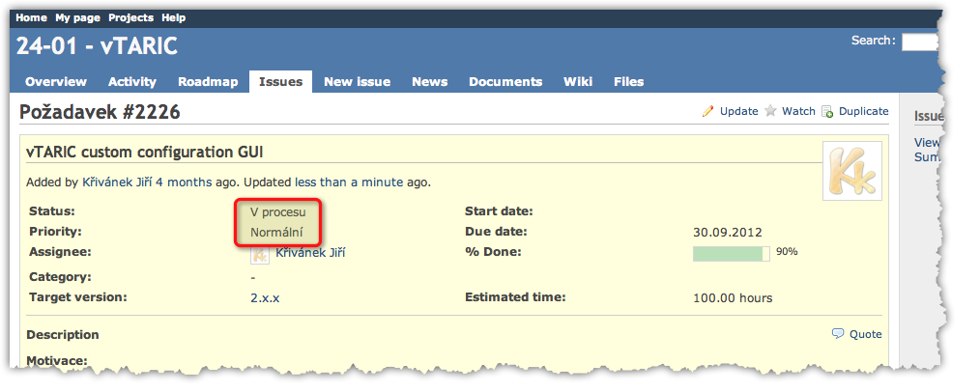Click the 'Estimated time:' label
Viewport: 980px width, 392px height.
(515, 296)
